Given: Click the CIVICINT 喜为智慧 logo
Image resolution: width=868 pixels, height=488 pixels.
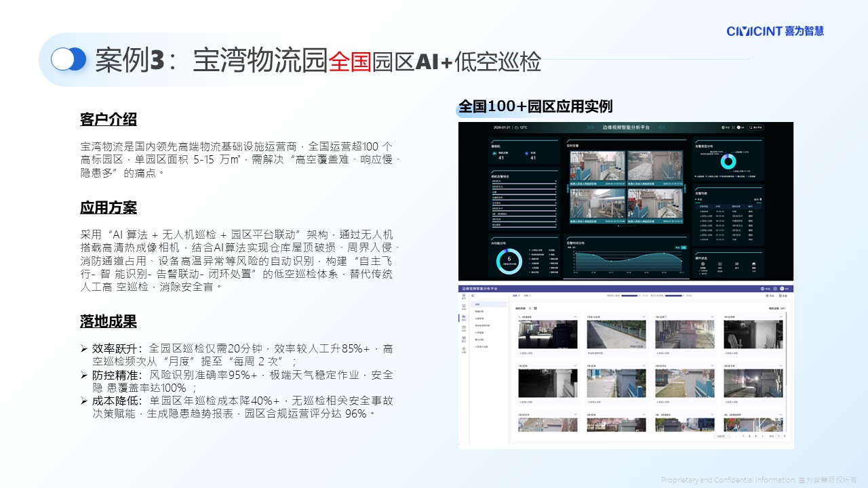Looking at the screenshot, I should pyautogui.click(x=775, y=31).
